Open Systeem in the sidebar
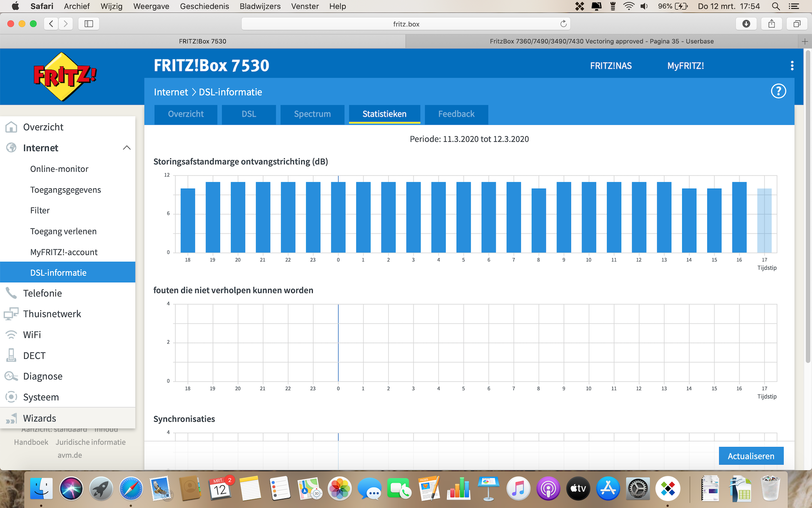The image size is (812, 508). 41,397
